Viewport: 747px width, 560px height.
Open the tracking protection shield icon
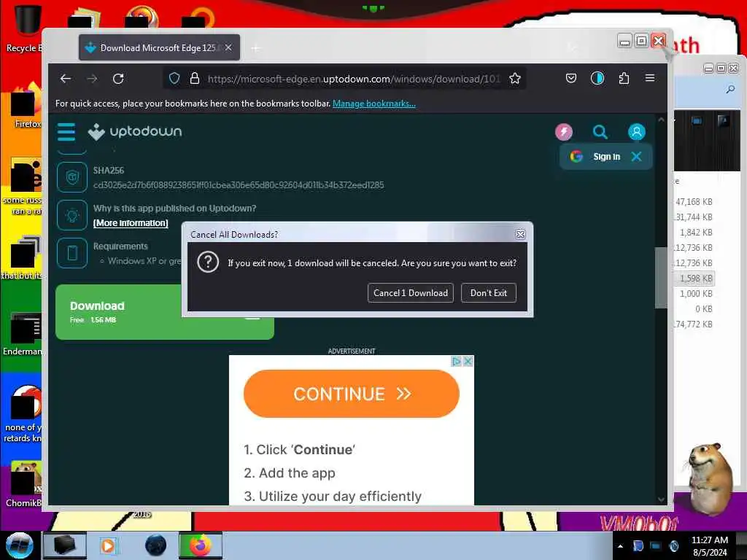[x=174, y=78]
